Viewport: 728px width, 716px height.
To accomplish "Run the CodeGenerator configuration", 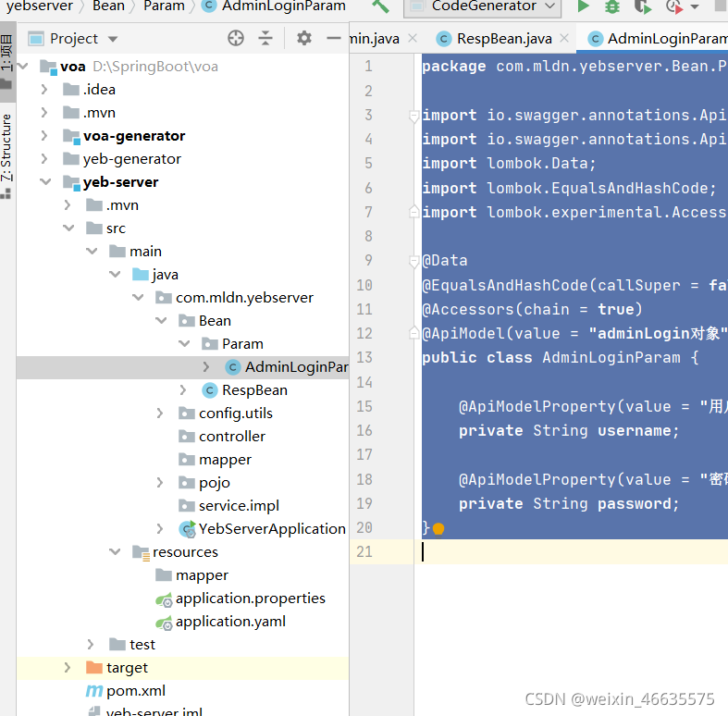I will click(x=583, y=6).
